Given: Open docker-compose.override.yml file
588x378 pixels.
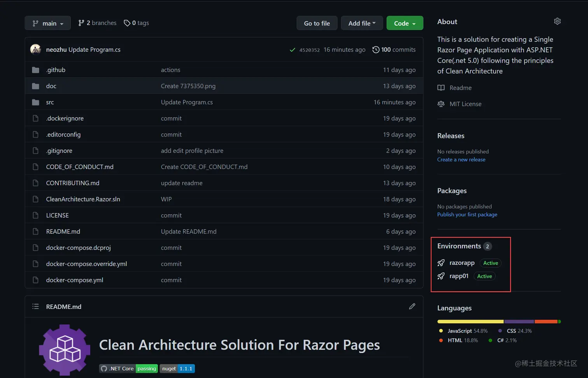Looking at the screenshot, I should click(x=86, y=264).
